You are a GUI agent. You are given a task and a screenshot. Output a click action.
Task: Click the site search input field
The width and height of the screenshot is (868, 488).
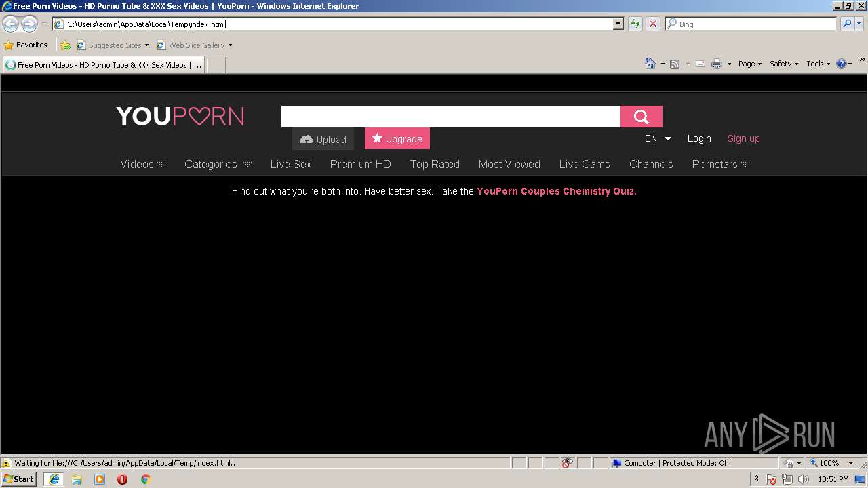451,117
